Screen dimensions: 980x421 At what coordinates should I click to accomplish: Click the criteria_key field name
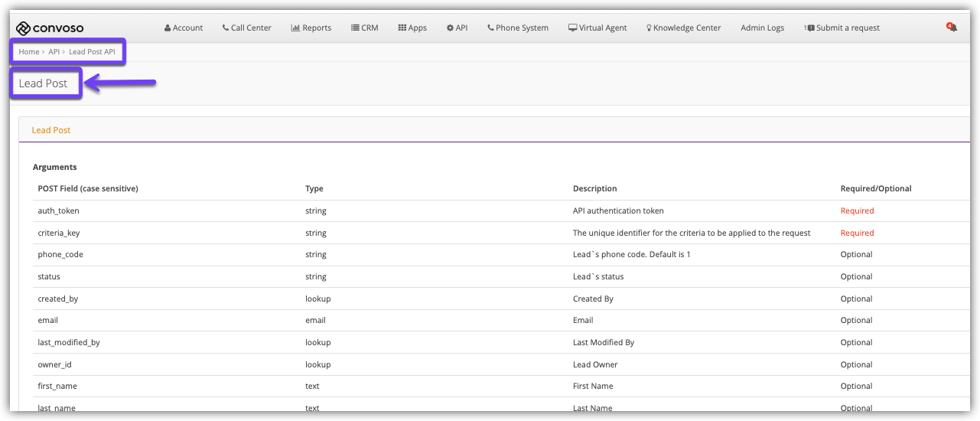(x=58, y=233)
